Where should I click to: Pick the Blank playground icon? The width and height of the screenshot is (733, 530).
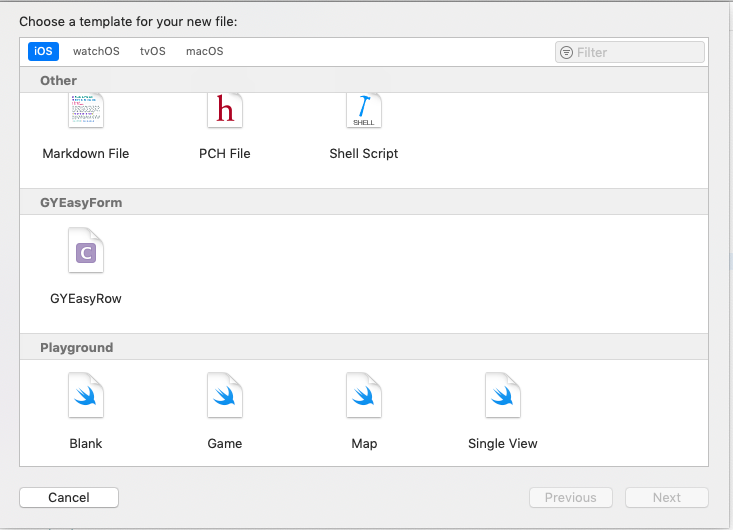pos(86,395)
